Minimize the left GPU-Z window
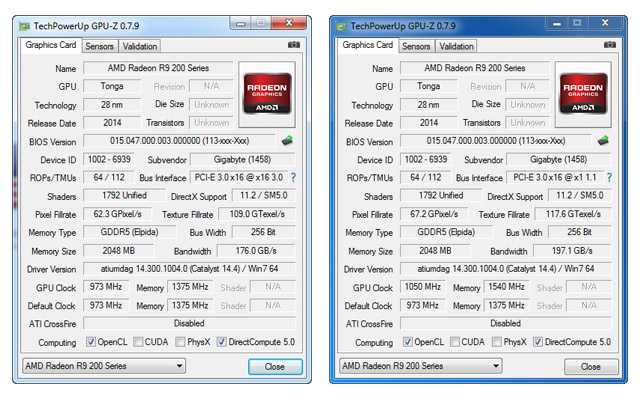 [241, 23]
